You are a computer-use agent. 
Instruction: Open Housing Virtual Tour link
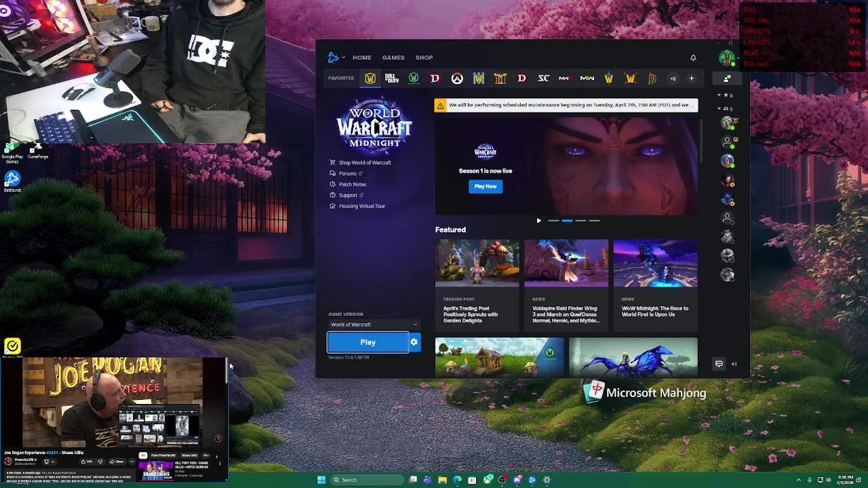[357, 206]
